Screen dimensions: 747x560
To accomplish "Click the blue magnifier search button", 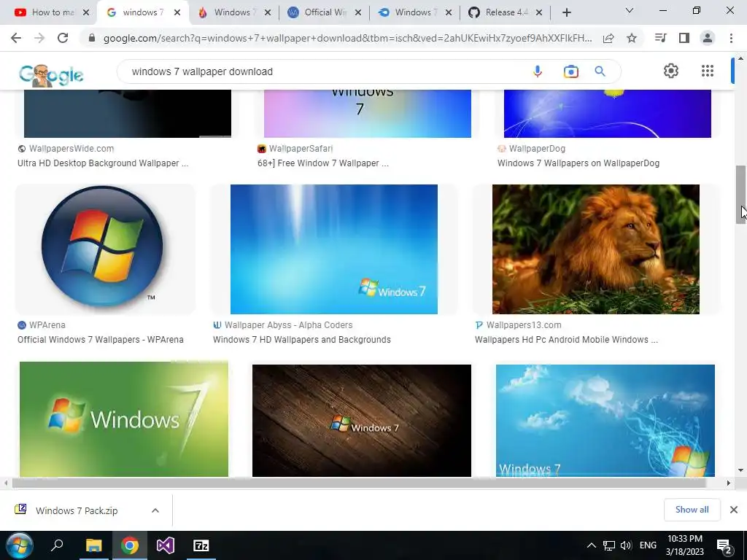I will pos(600,71).
